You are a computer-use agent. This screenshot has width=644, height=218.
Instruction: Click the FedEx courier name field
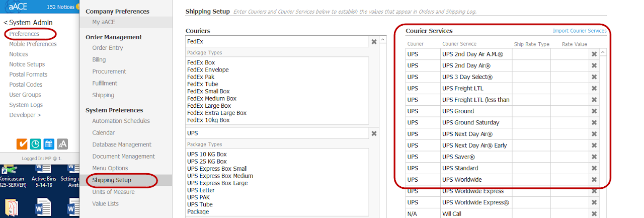pyautogui.click(x=277, y=41)
